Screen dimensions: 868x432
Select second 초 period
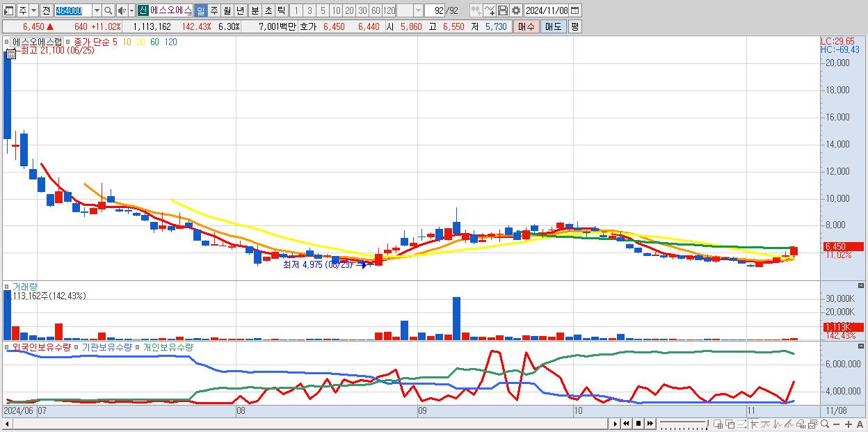click(268, 11)
